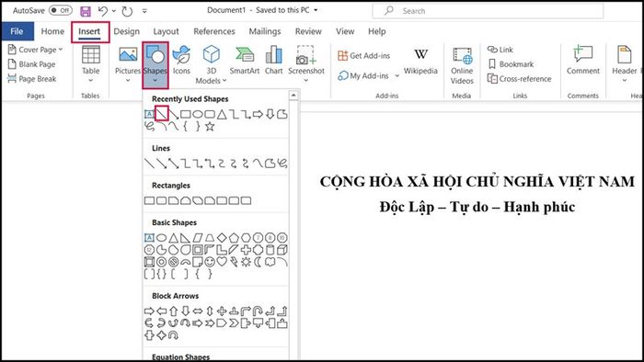Insert a Cross-reference link

tap(519, 79)
